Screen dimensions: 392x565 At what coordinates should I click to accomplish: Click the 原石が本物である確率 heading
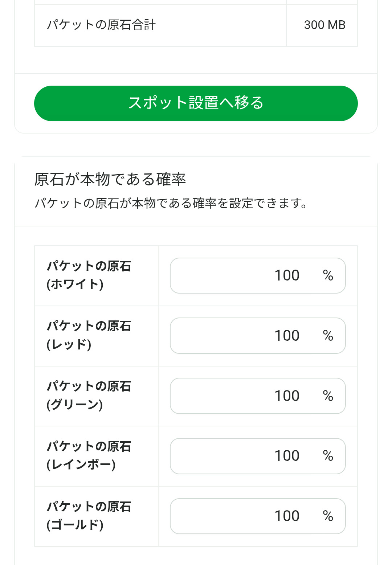[110, 179]
